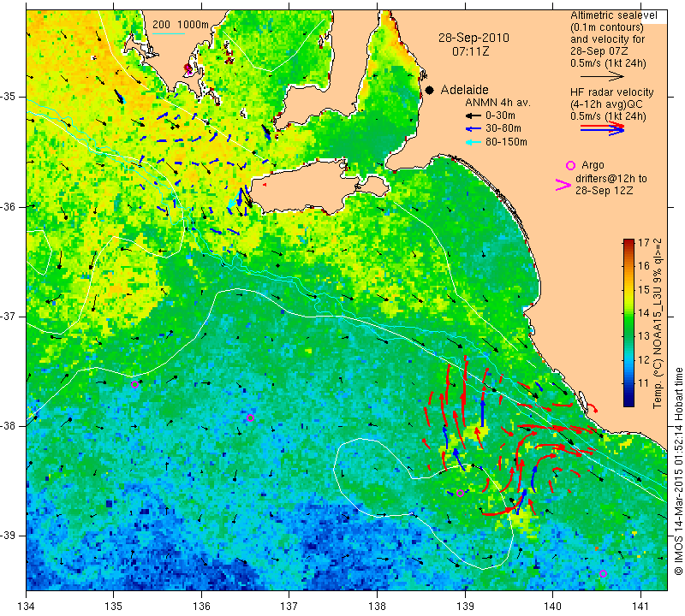Click the Argo magenta circle legend symbol

[570, 165]
